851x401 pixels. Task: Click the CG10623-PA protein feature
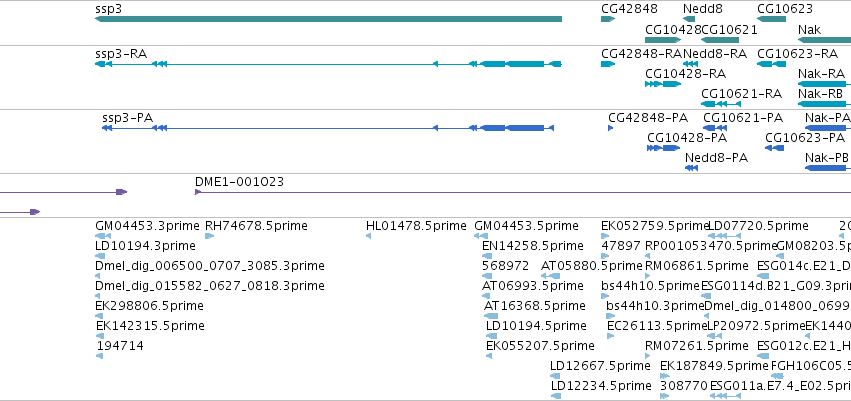[774, 148]
